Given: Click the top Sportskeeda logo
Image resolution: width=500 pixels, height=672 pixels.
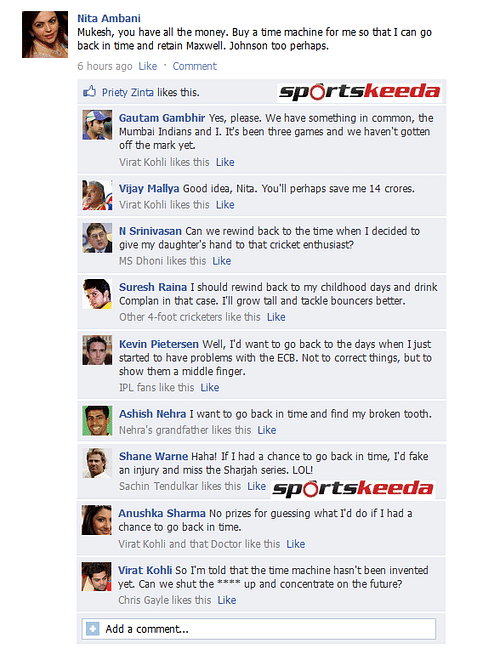Looking at the screenshot, I should click(359, 92).
